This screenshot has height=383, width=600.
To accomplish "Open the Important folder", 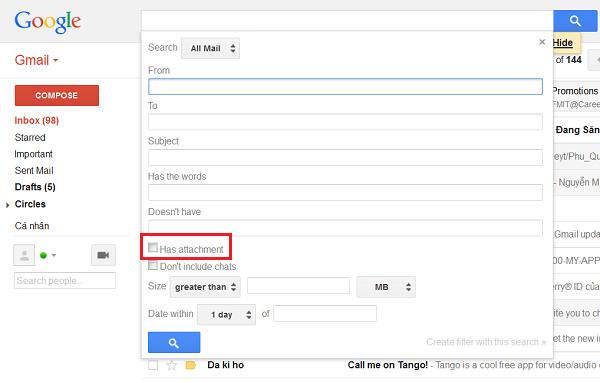I will coord(33,154).
